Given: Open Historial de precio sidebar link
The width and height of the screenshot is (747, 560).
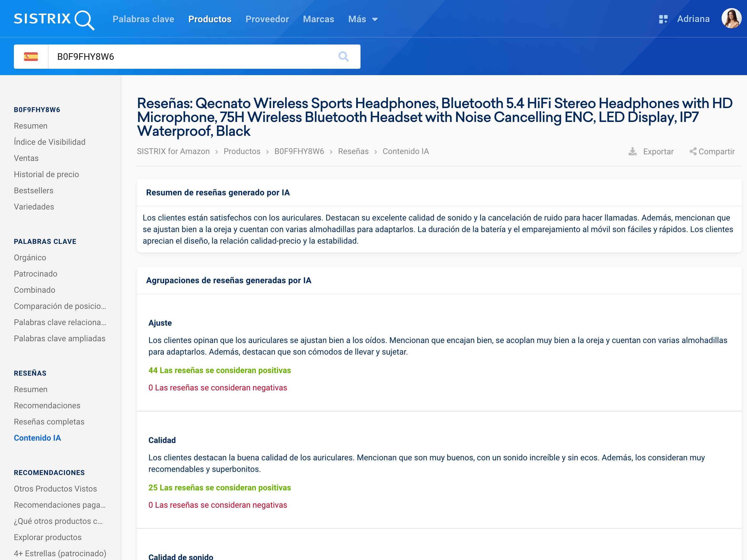Looking at the screenshot, I should click(x=46, y=174).
